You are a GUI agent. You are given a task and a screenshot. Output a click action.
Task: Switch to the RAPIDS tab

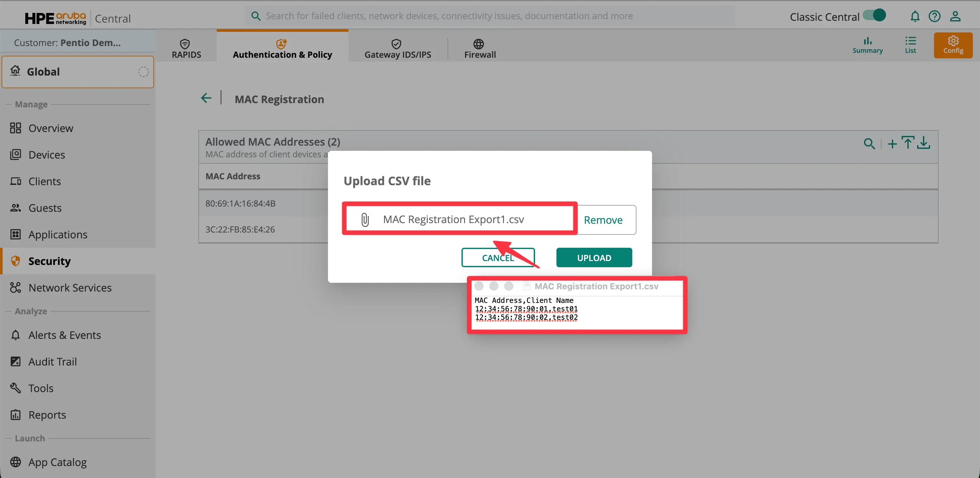186,48
